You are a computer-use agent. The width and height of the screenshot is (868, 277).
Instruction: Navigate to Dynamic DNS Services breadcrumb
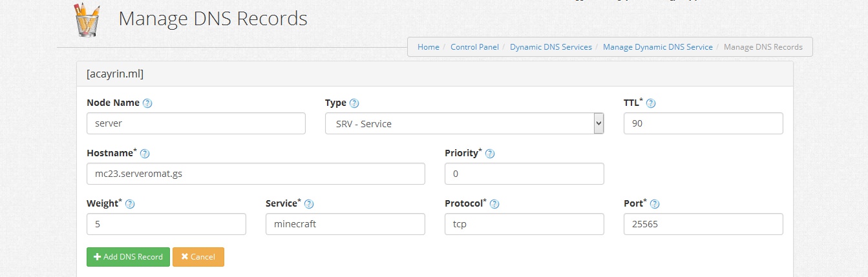coord(551,47)
